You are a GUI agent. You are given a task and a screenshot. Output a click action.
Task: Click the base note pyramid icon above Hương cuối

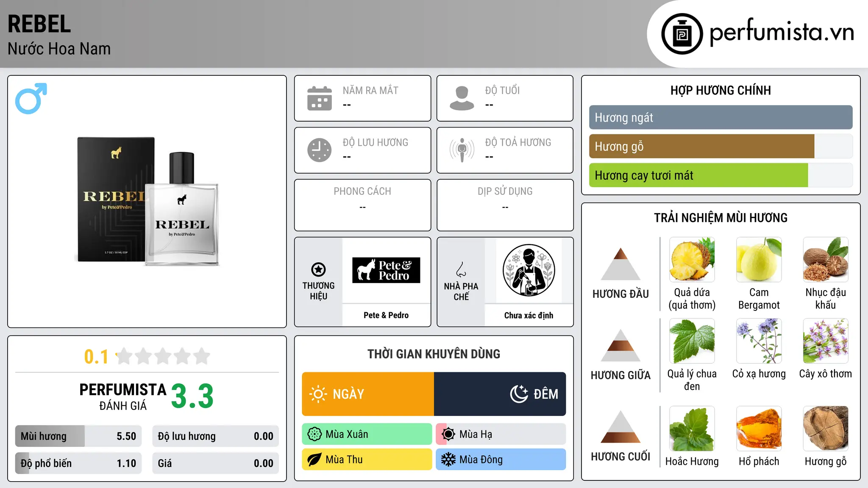click(x=620, y=427)
